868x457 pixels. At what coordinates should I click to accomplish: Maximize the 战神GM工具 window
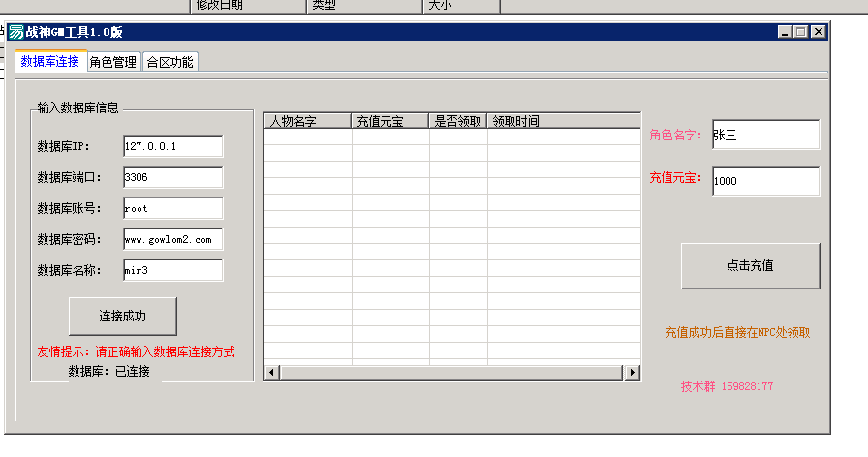(x=801, y=32)
